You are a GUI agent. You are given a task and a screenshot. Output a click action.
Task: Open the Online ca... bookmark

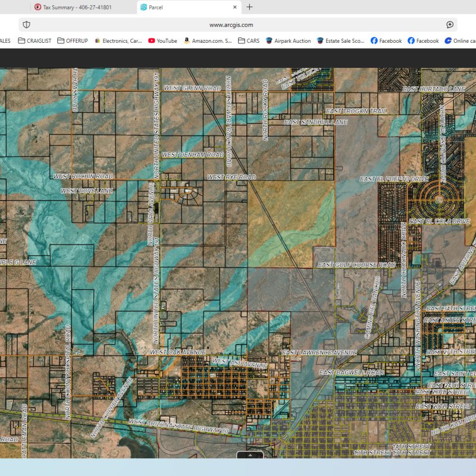tap(461, 40)
